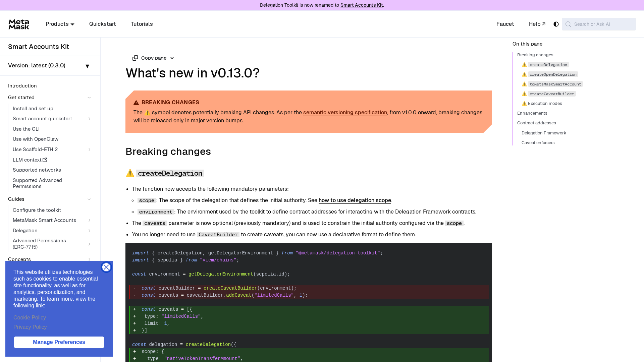The image size is (644, 362).
Task: Jump to Contract addresses in outline
Action: [537, 123]
